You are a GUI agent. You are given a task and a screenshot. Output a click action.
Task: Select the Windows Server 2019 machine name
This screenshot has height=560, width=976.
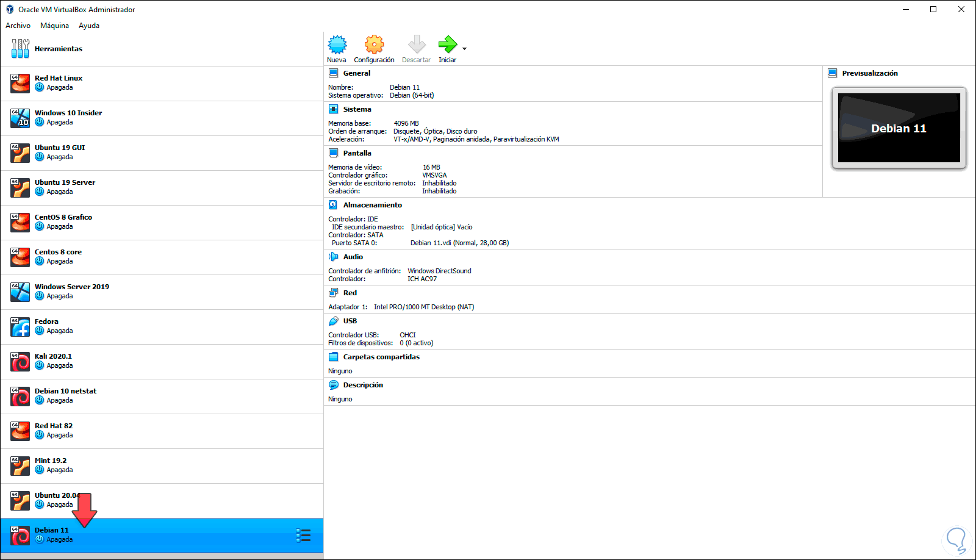pos(72,287)
